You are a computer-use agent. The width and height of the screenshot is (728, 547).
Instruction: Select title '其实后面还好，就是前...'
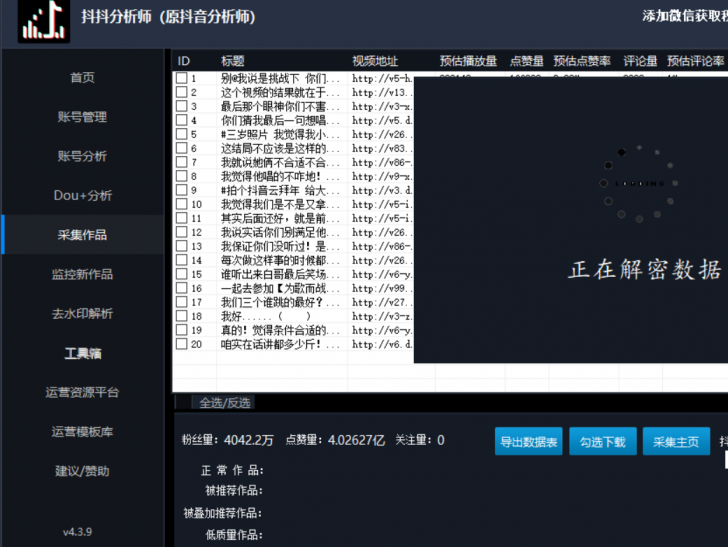coord(280,218)
